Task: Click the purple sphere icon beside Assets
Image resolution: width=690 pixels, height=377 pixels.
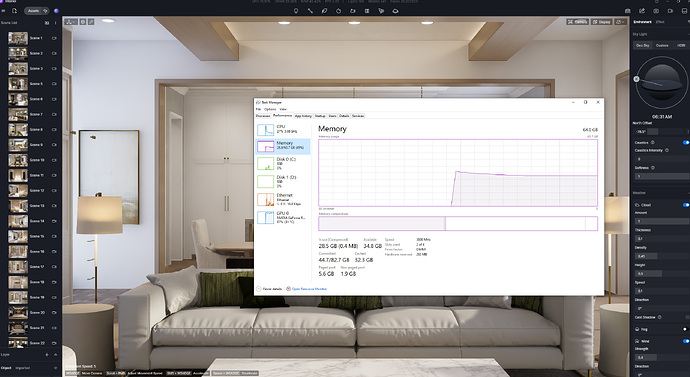Action: coord(56,11)
